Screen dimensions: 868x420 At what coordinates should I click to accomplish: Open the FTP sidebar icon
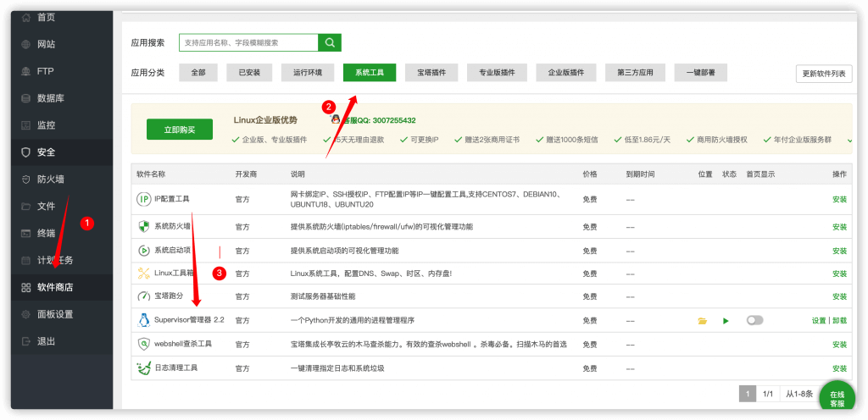[25, 71]
